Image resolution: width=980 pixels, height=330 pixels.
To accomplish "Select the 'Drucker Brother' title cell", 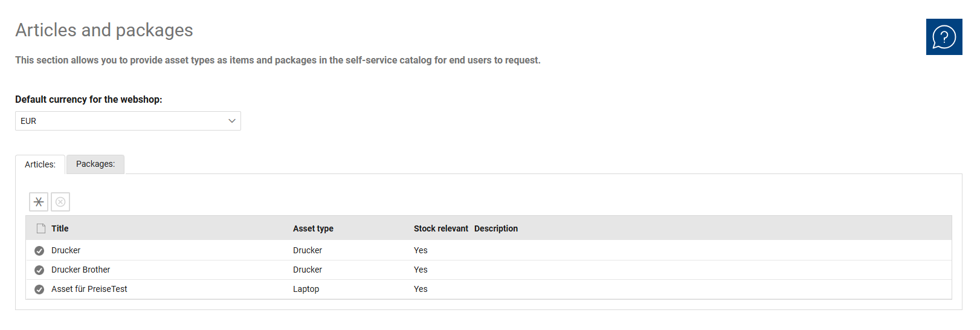I will (x=81, y=270).
